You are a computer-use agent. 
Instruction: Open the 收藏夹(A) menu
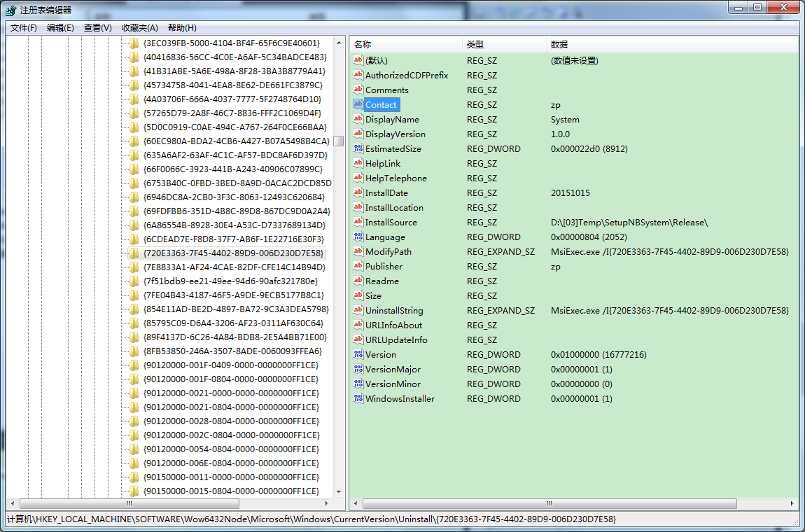139,28
